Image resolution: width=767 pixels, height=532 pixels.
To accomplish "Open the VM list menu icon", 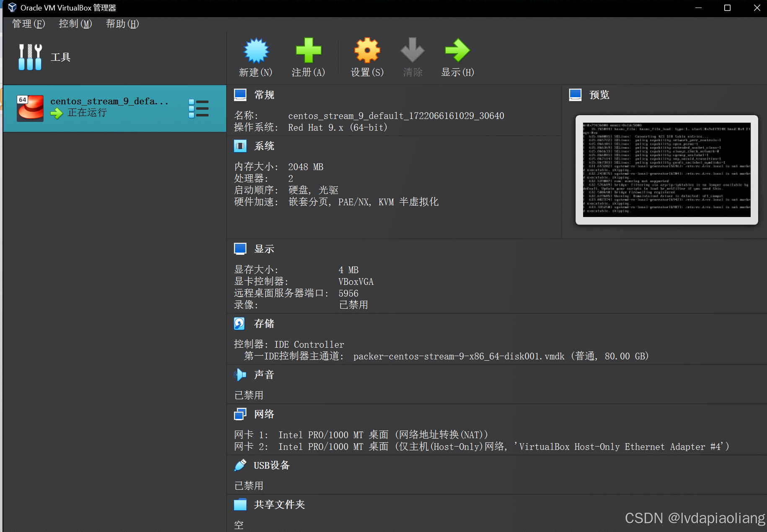I will tap(199, 108).
